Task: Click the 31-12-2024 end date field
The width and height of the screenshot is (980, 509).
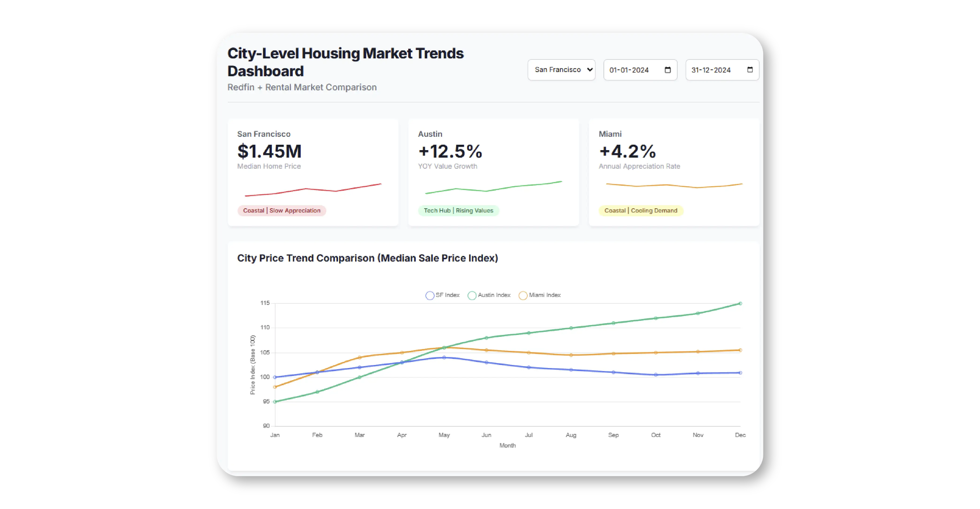Action: (711, 70)
